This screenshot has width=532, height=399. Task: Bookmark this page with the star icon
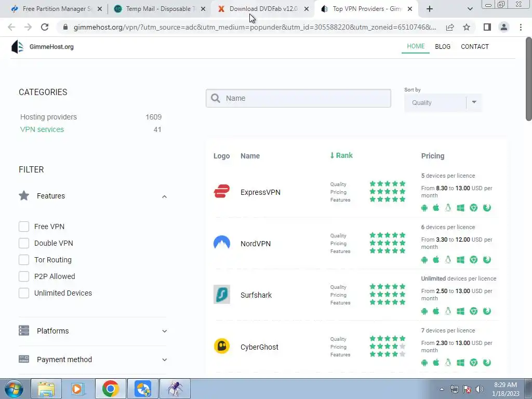pyautogui.click(x=467, y=27)
